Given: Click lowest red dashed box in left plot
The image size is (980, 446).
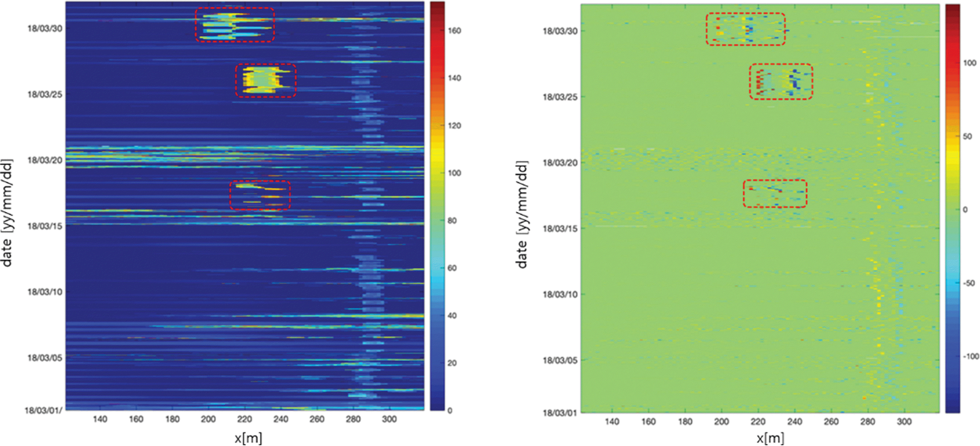Looking at the screenshot, I should [x=260, y=195].
